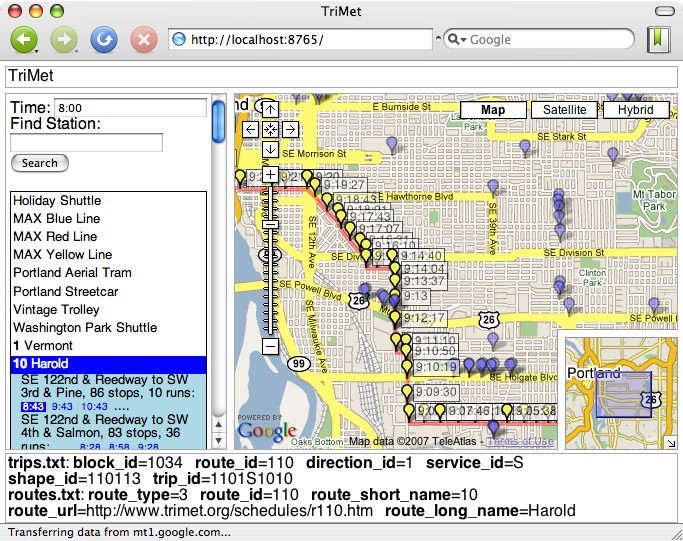This screenshot has height=541, width=683.
Task: Pan the map up with arrow control
Action: [x=269, y=108]
